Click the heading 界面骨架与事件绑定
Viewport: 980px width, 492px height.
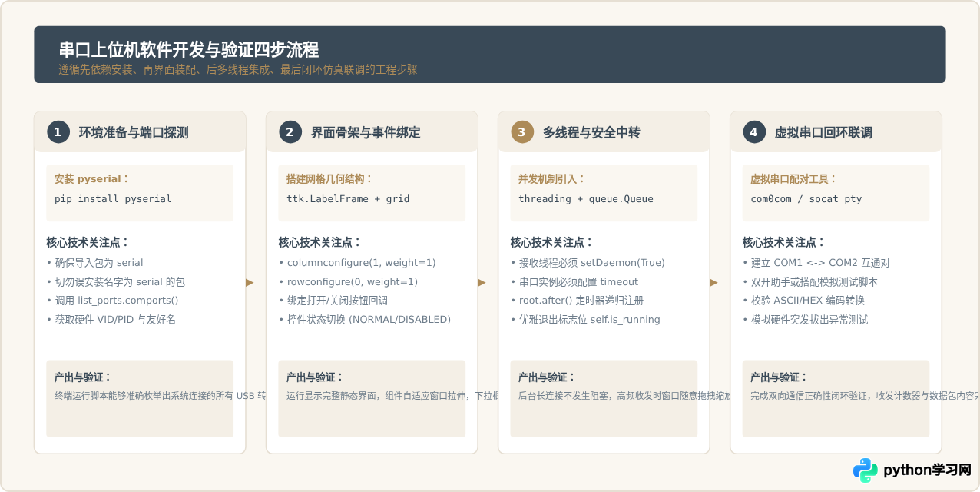click(366, 132)
